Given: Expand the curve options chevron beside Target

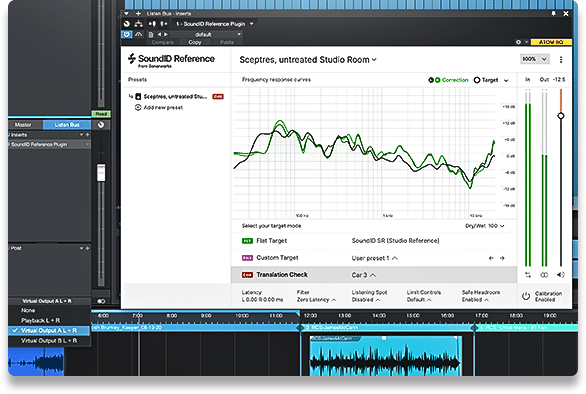Looking at the screenshot, I should 506,80.
